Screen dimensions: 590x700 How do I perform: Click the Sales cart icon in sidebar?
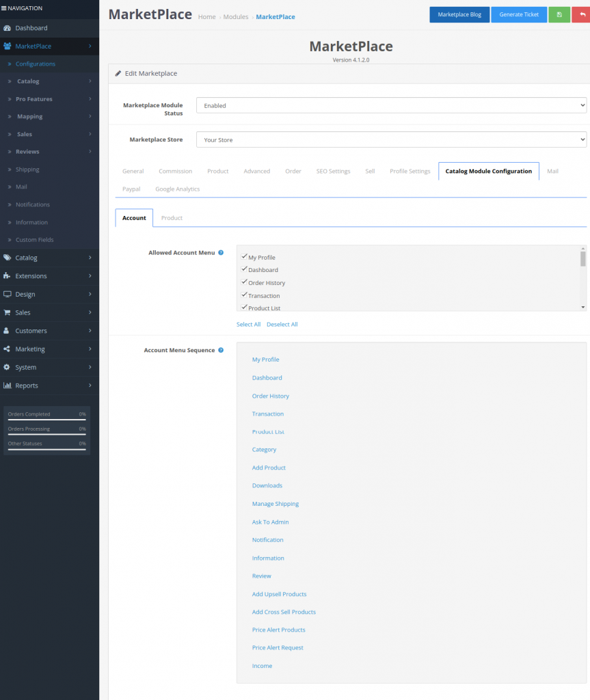click(7, 312)
